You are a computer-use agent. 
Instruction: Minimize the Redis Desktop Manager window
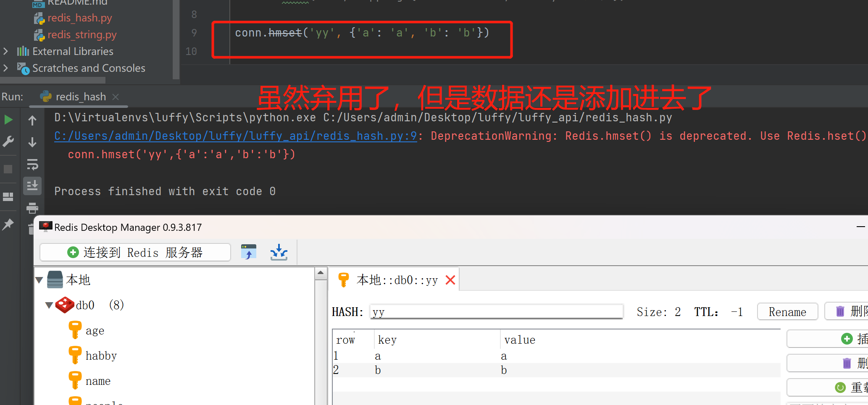pos(861,227)
